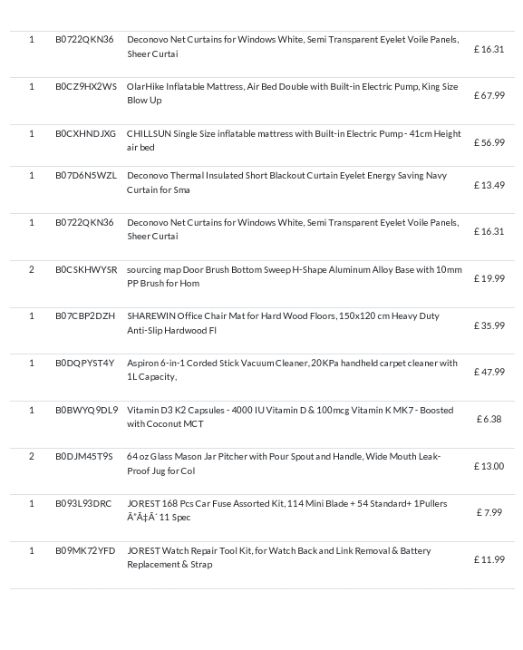The image size is (523, 650).
Task: Click the ASIN B0DQPYST4Y
Action: pos(85,363)
